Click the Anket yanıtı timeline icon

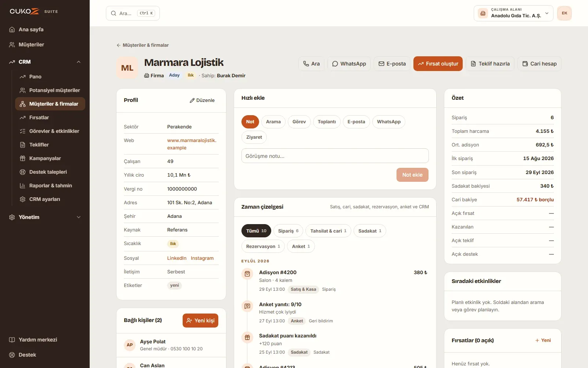[x=247, y=306]
